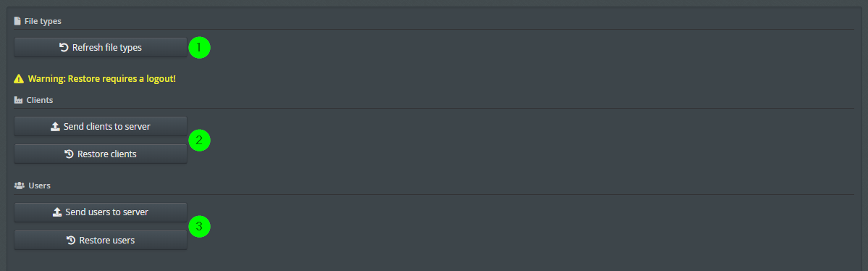
Task: Click green marker number 2
Action: [199, 141]
